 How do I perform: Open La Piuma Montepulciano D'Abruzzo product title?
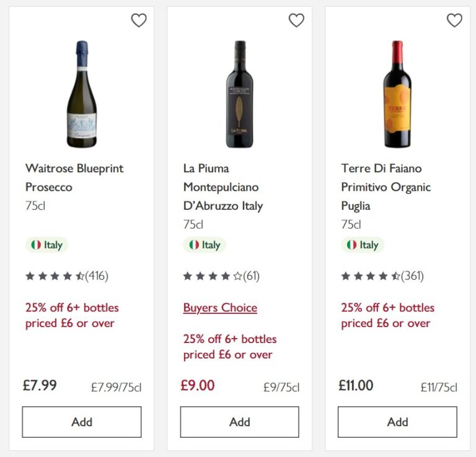pos(223,187)
